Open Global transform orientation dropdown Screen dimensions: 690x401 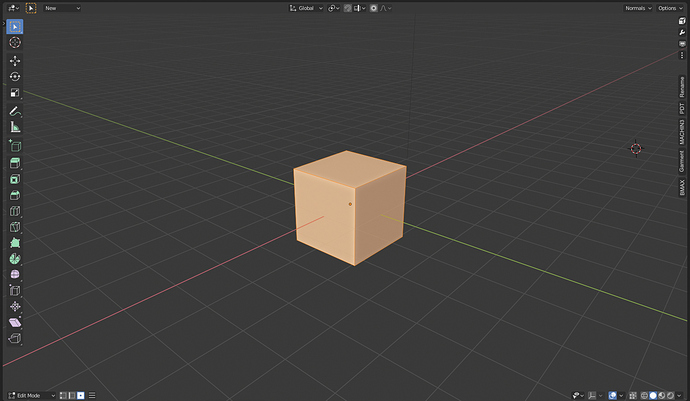(x=306, y=8)
